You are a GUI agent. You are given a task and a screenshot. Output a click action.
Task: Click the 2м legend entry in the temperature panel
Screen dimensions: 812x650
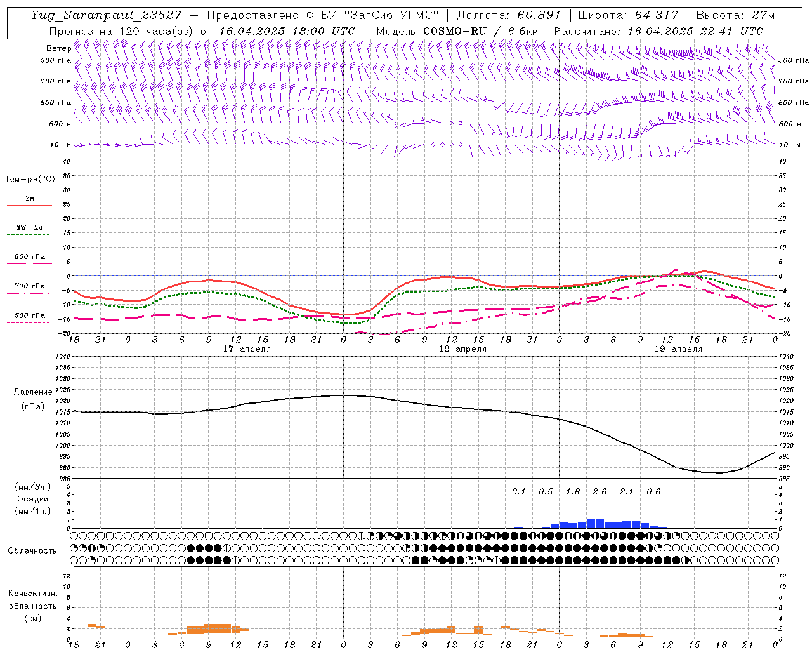coord(30,198)
